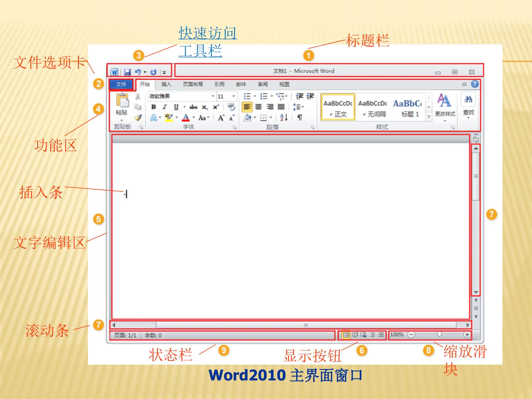Toggle Subscript formatting
Screen dimensions: 532x399
click(205, 107)
